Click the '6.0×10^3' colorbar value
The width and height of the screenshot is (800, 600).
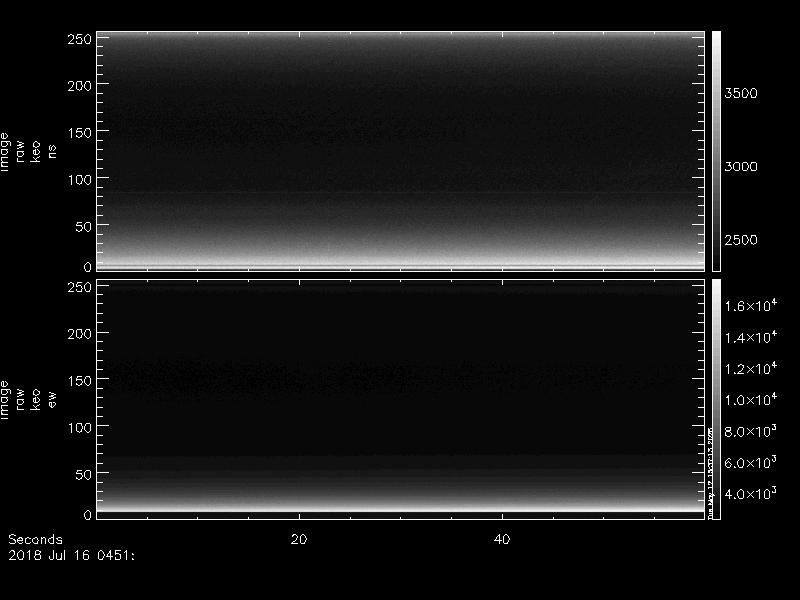coord(751,462)
